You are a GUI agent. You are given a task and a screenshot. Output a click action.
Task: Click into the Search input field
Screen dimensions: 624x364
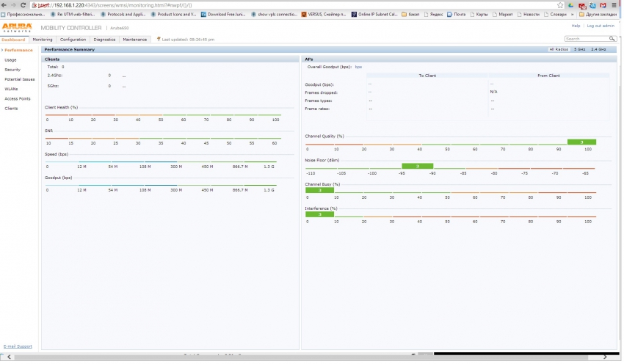click(588, 39)
